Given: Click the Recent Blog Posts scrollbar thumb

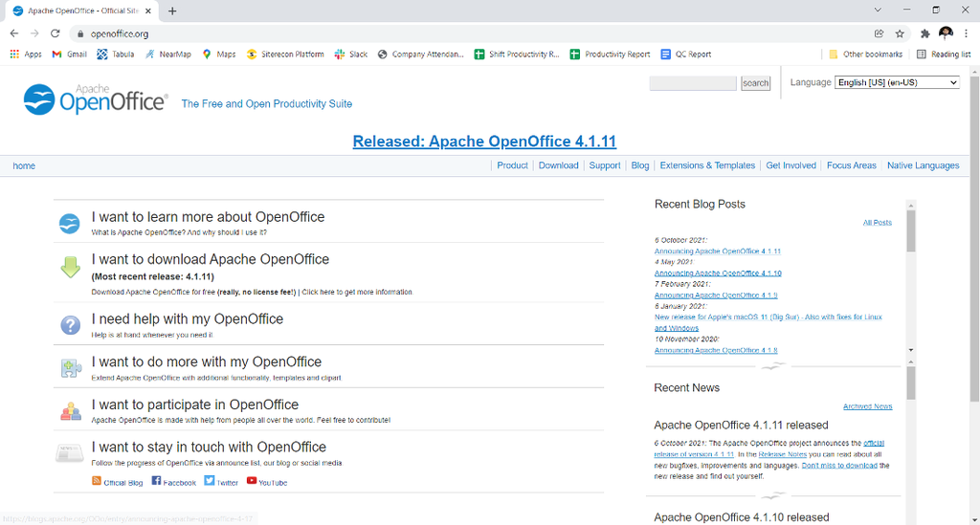Looking at the screenshot, I should coord(911,231).
